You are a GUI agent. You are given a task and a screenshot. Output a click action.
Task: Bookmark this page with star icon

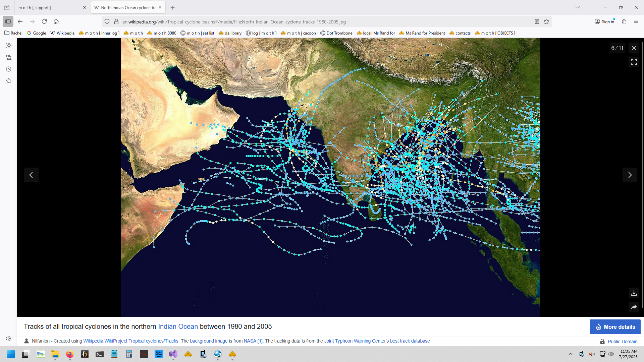[x=546, y=21]
